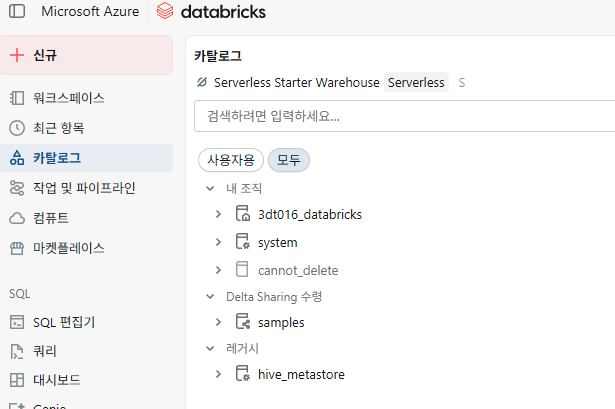Open 최근 항목 clock icon

pos(16,128)
